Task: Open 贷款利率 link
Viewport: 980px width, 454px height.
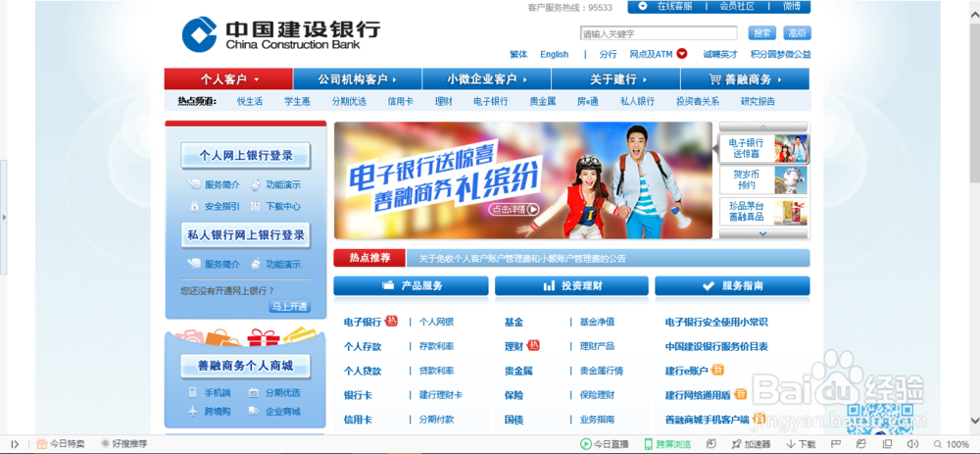Action: [436, 371]
